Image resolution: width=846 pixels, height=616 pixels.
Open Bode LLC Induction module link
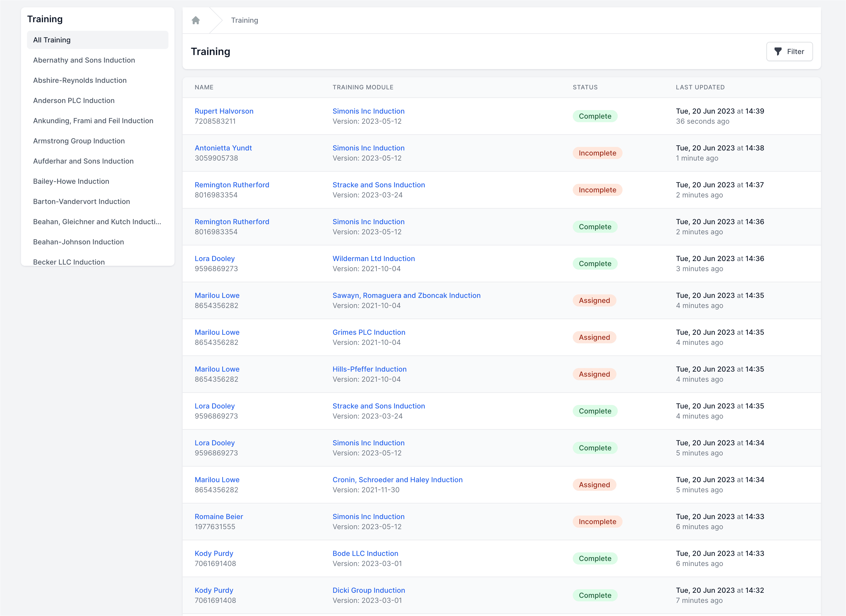pyautogui.click(x=365, y=553)
